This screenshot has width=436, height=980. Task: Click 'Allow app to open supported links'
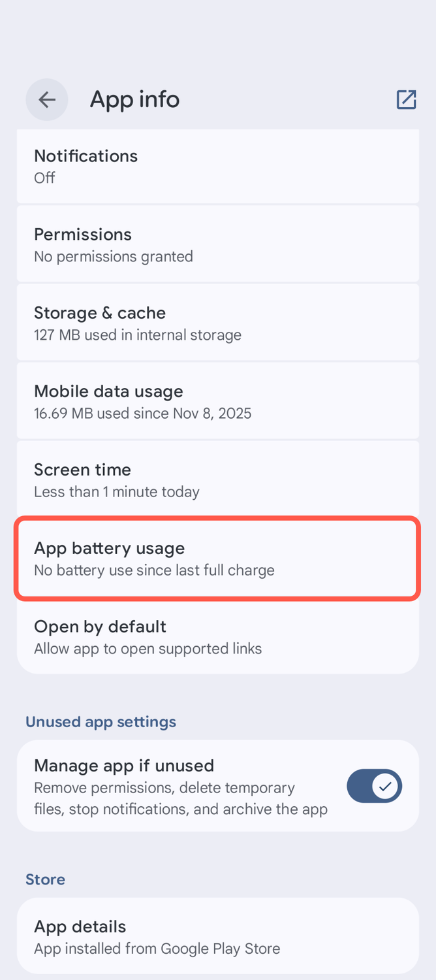148,649
